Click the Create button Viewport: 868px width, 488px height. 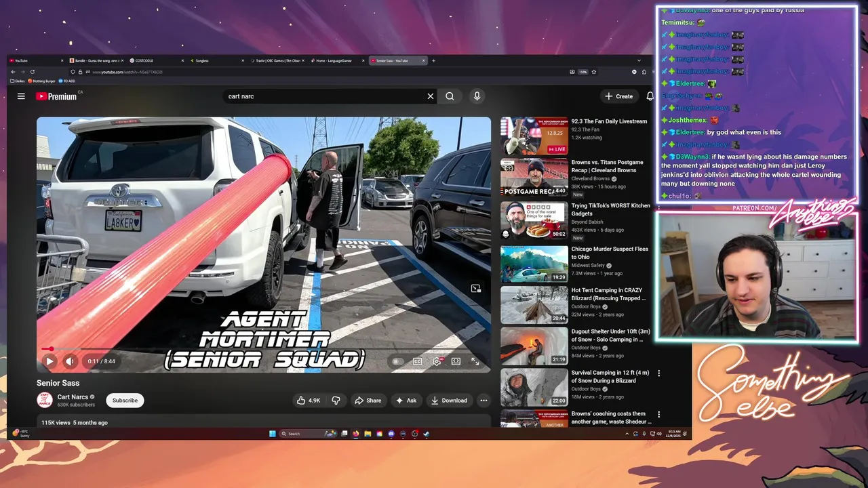tap(618, 96)
